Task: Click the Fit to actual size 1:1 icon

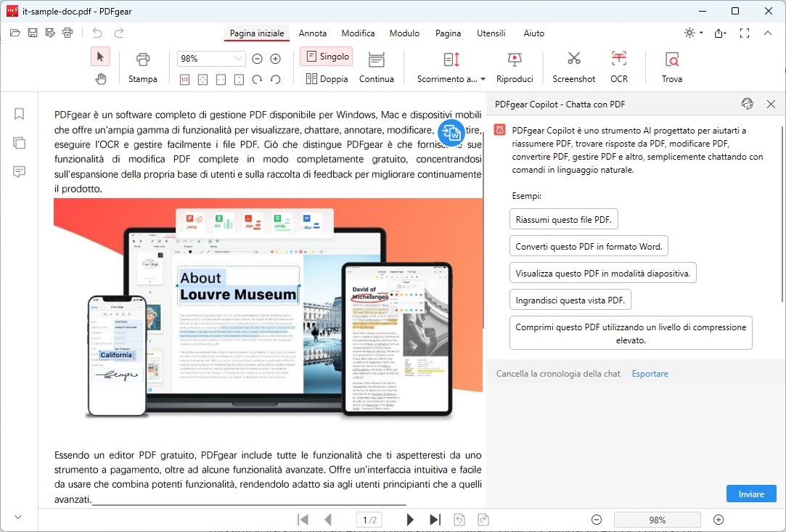Action: (185, 78)
